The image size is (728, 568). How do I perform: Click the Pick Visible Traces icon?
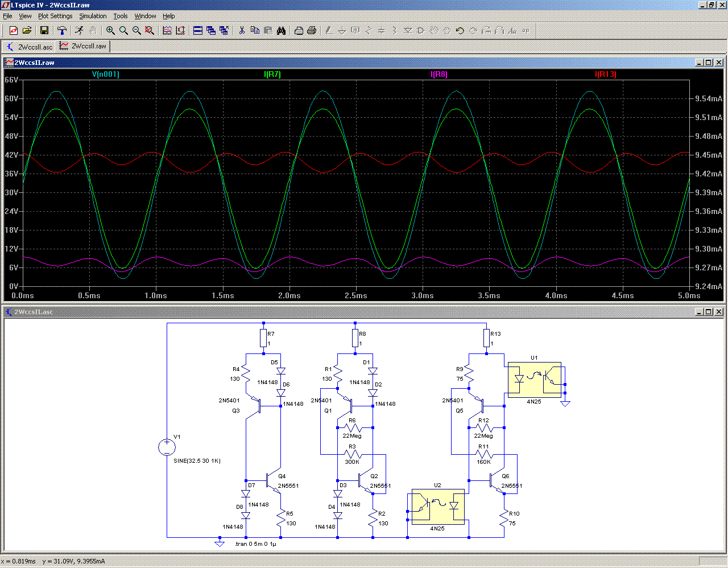[167, 31]
